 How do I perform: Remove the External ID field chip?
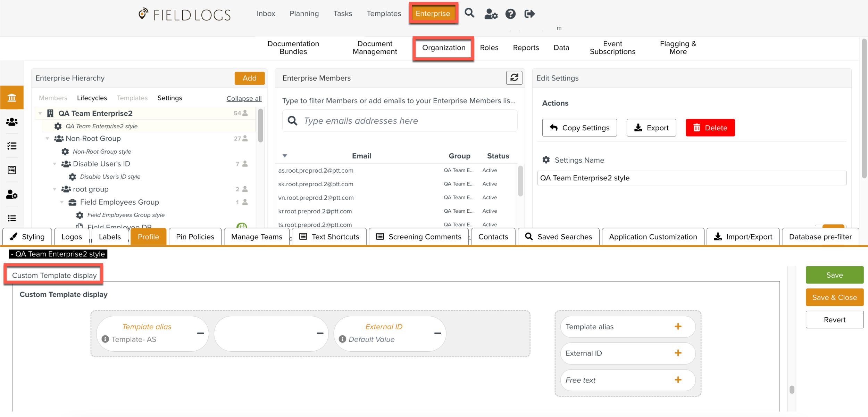(437, 333)
